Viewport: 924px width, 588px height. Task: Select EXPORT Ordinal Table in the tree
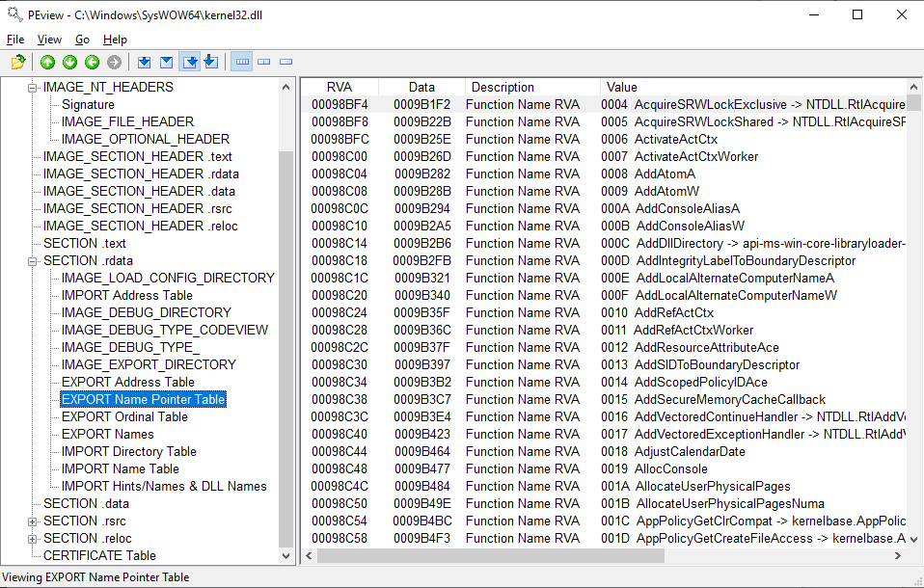point(124,416)
